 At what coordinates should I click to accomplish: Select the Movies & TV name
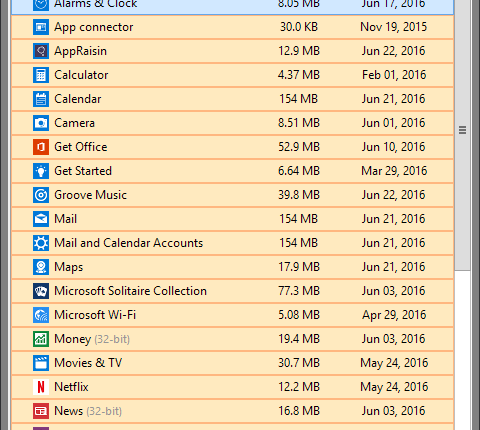tap(88, 363)
